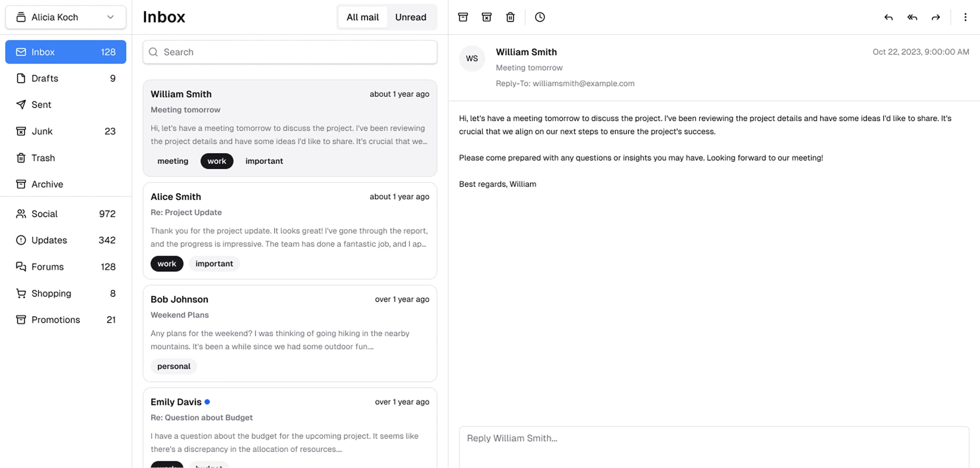Click the Reply arrow icon
This screenshot has width=980, height=468.
click(x=888, y=17)
